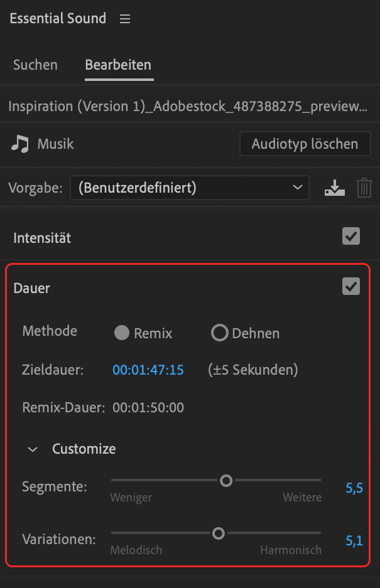Click the Variationen slider handle

(218, 533)
